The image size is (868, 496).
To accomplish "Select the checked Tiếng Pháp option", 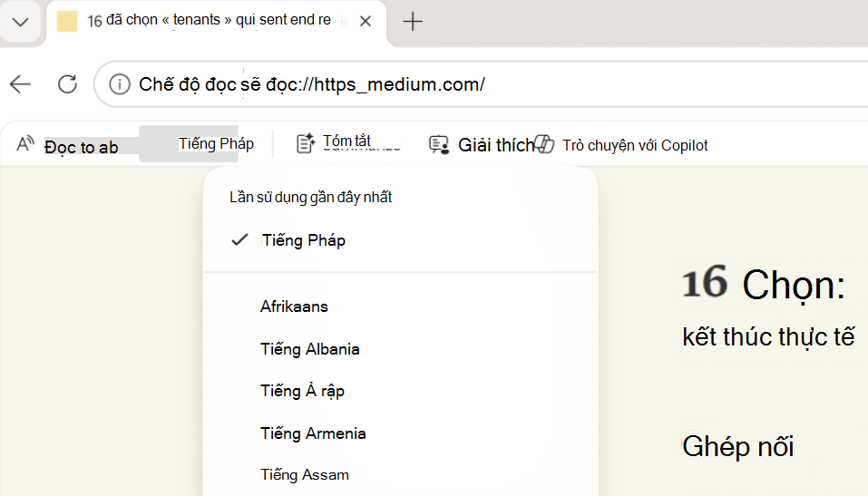I will [400, 240].
